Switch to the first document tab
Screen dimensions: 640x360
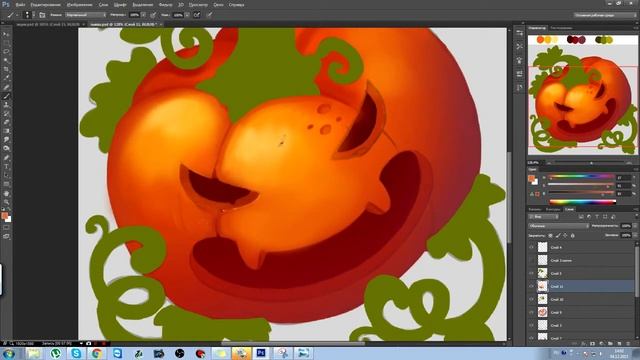[48, 24]
